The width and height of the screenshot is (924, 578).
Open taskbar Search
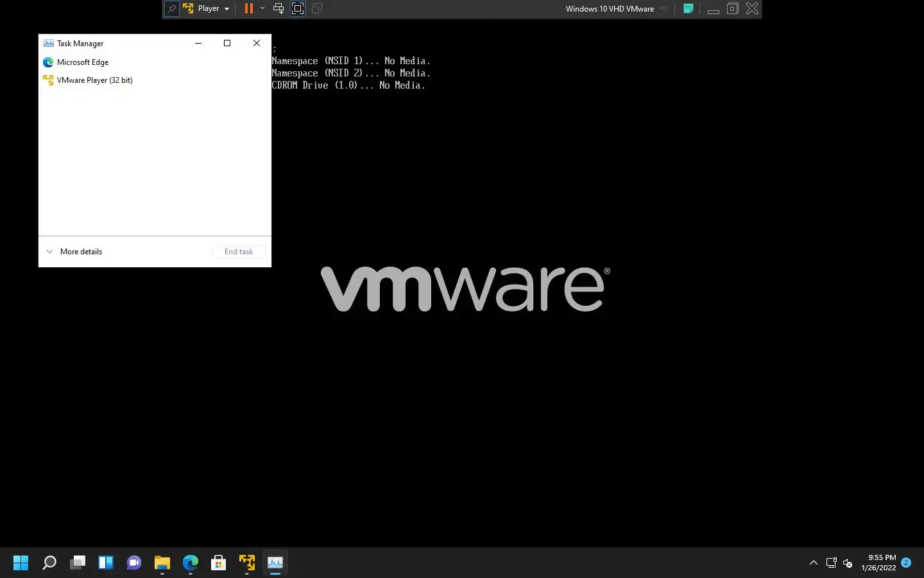(49, 563)
